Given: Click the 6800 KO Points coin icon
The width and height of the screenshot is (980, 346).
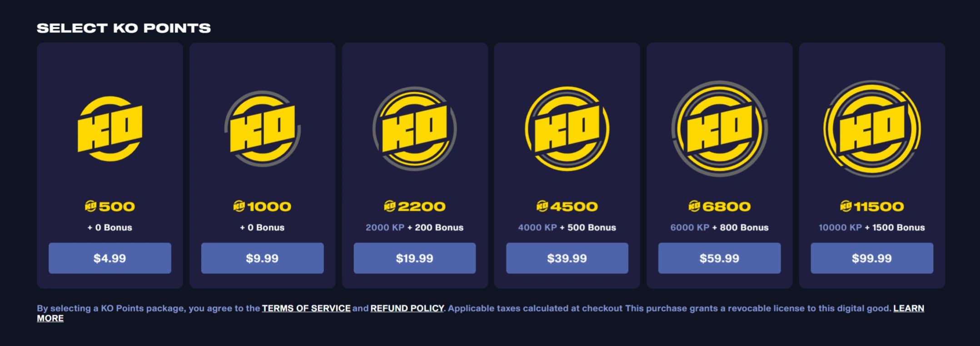Looking at the screenshot, I should coord(720,129).
